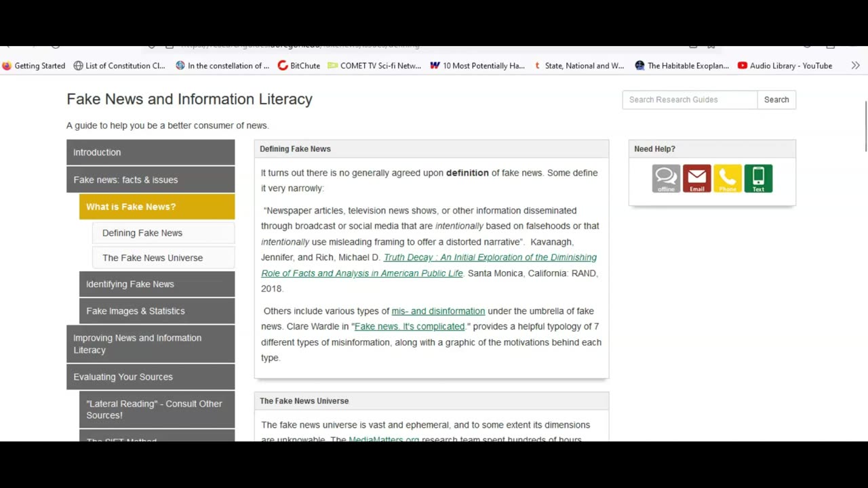868x488 pixels.
Task: Open Audio Library - YouTube bookmark
Action: [785, 66]
